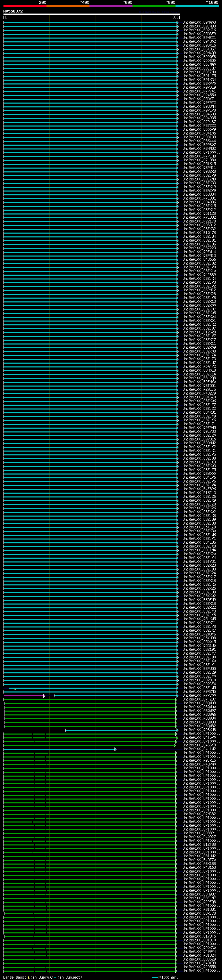Select hit label UniRef100_A9RBL0

tap(199, 680)
